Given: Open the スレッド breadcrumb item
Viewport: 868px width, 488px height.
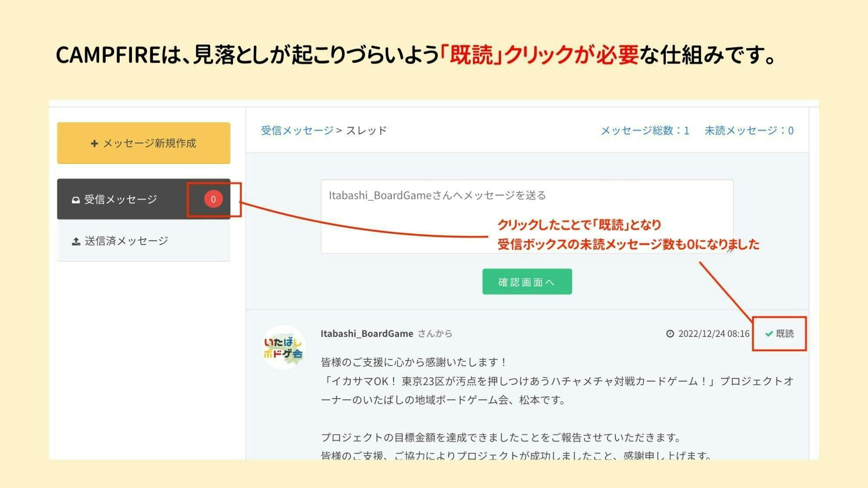Looking at the screenshot, I should click(366, 130).
